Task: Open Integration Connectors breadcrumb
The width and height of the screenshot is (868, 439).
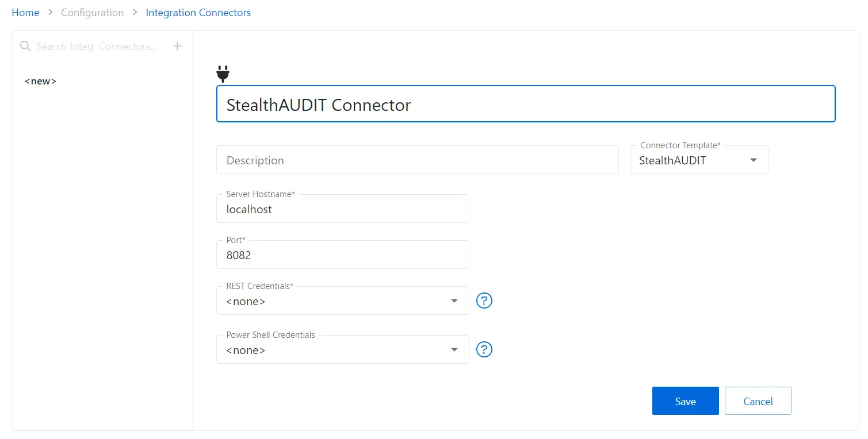Action: [198, 13]
